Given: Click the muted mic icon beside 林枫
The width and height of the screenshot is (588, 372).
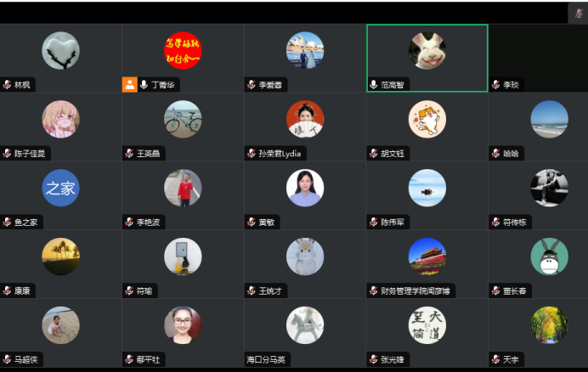Looking at the screenshot, I should [x=7, y=85].
